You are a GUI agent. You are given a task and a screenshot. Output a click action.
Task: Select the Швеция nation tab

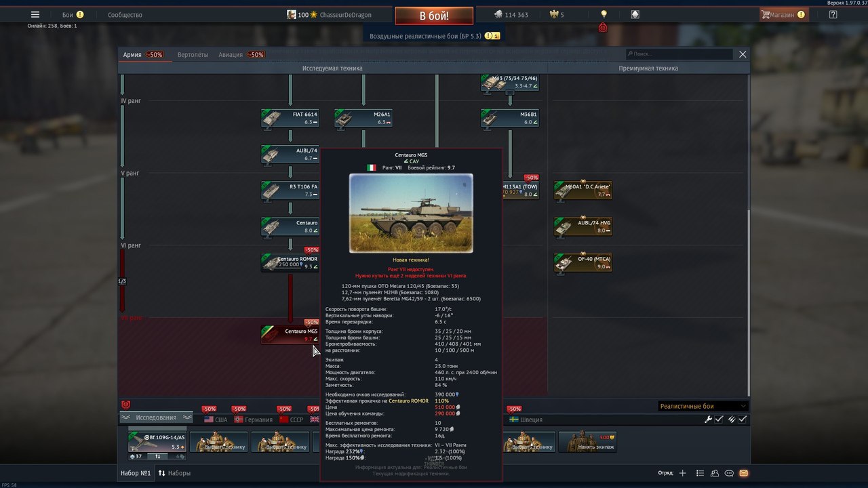point(525,420)
